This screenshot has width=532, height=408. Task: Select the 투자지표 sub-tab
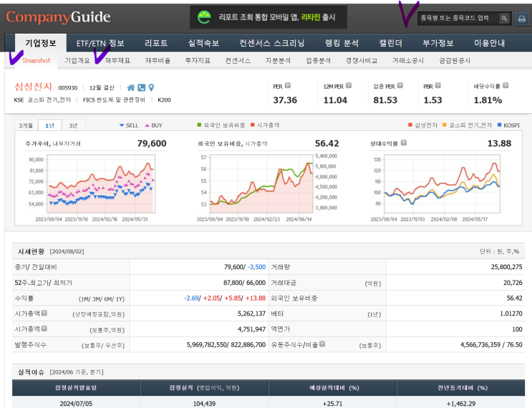click(x=198, y=61)
